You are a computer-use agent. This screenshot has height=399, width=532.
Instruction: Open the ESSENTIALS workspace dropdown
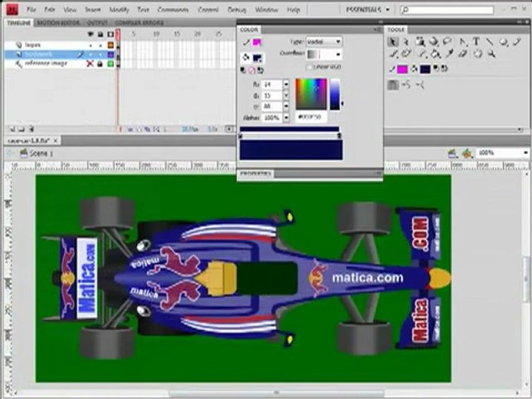[368, 9]
